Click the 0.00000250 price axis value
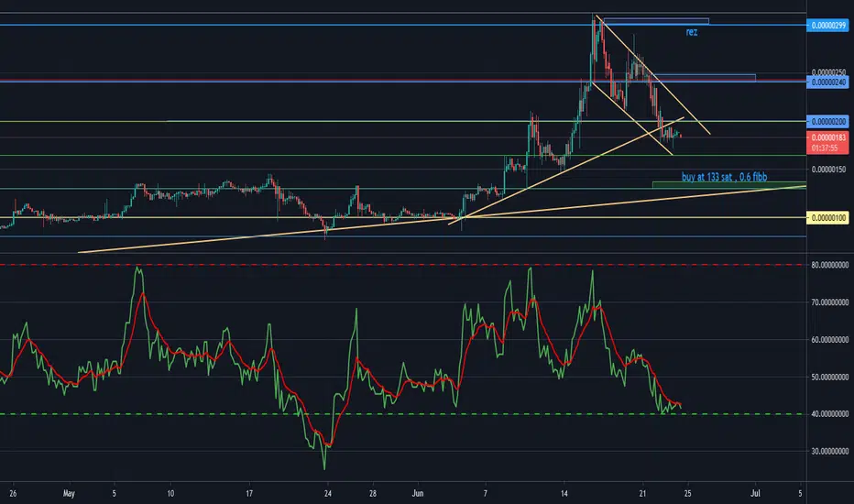This screenshot has width=854, height=504. [828, 71]
